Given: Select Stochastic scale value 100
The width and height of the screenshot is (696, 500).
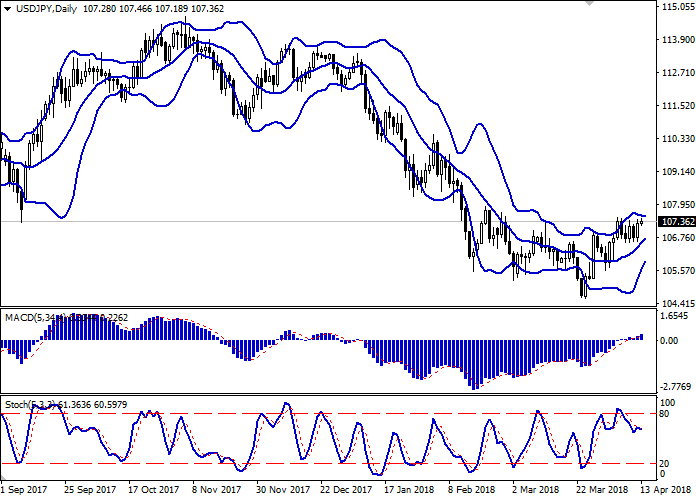Looking at the screenshot, I should (x=668, y=402).
